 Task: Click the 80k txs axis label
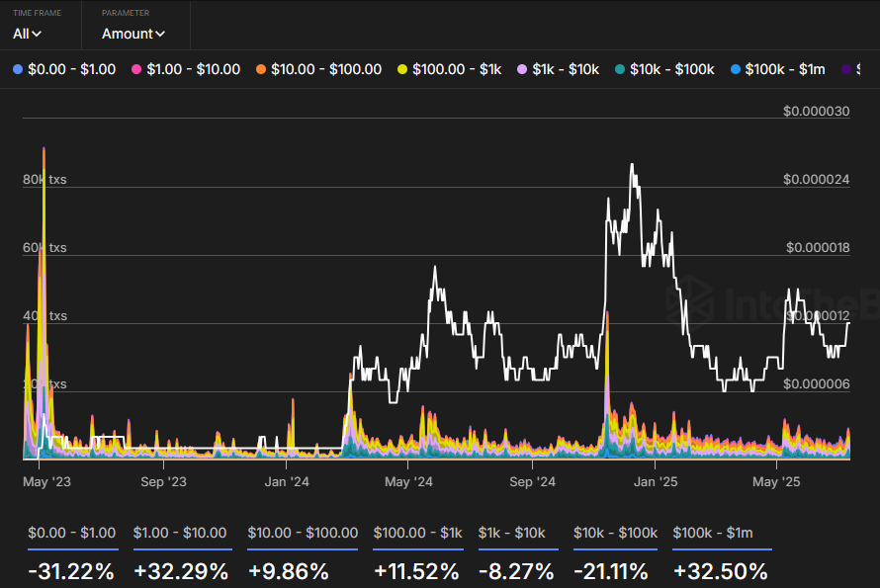click(44, 180)
